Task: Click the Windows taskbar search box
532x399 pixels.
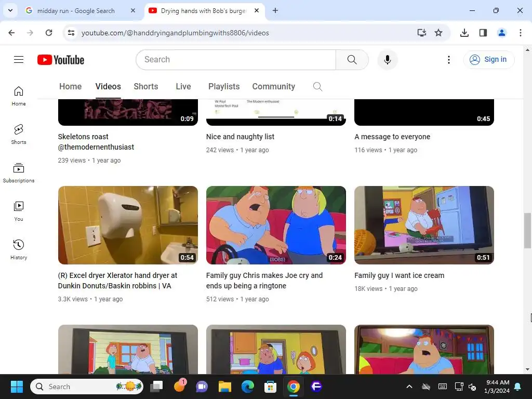Action: pyautogui.click(x=87, y=387)
